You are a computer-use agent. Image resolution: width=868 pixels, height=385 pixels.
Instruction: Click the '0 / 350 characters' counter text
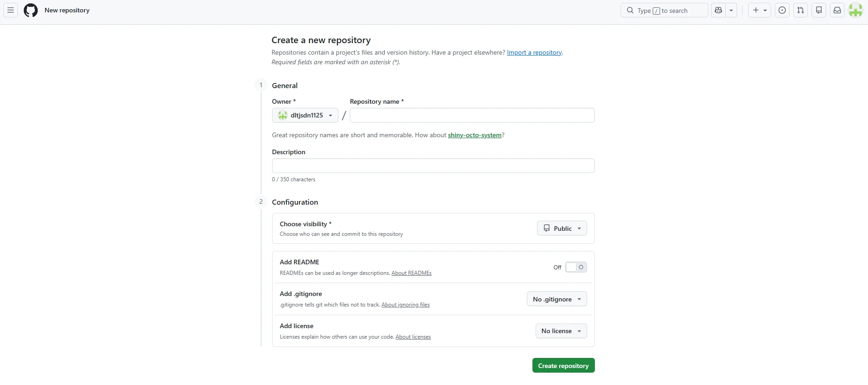coord(294,179)
